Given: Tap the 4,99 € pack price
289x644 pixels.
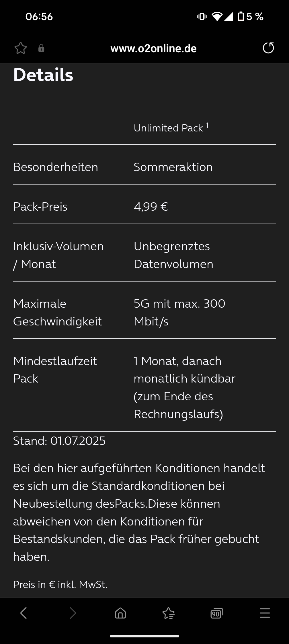Looking at the screenshot, I should tap(151, 207).
